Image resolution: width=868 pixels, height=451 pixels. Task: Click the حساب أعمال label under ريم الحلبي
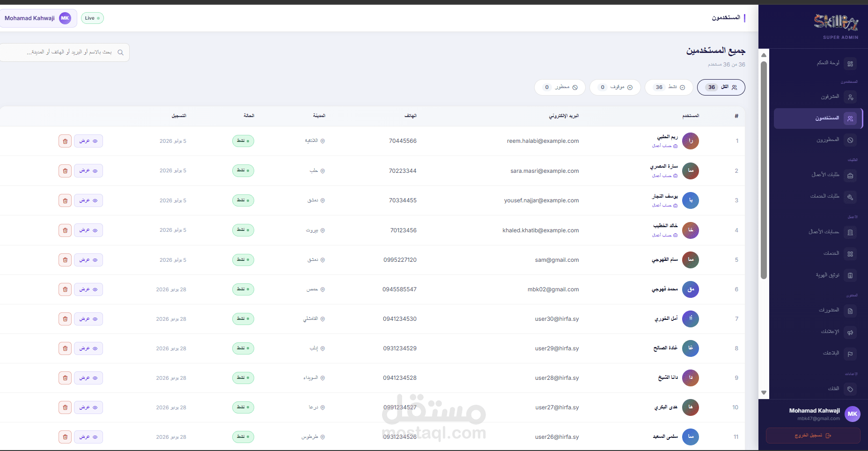[665, 146]
